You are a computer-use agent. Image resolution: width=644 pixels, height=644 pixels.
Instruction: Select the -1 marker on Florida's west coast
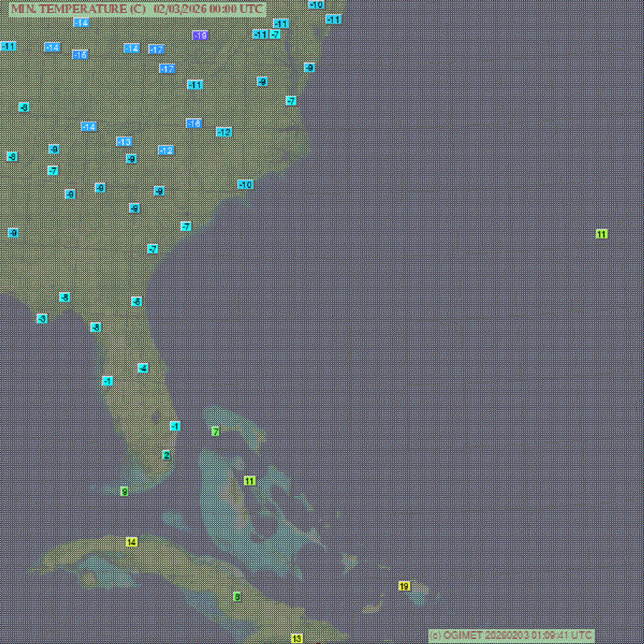point(107,381)
